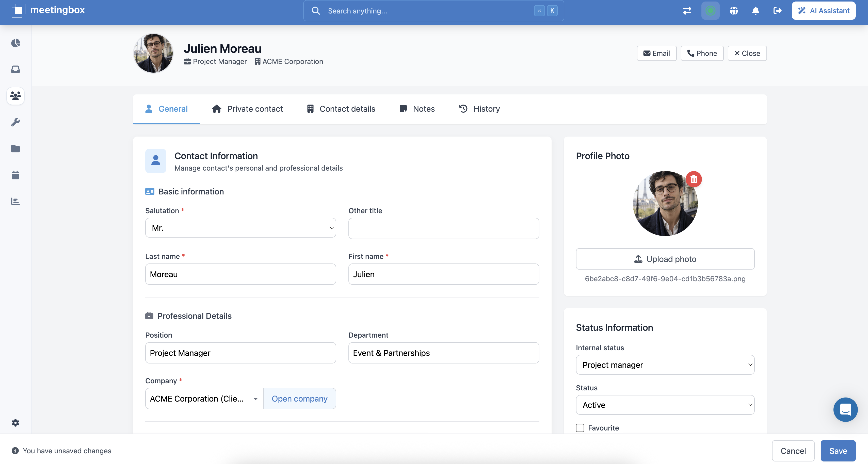The width and height of the screenshot is (868, 464).
Task: Click Open company link button
Action: click(300, 399)
